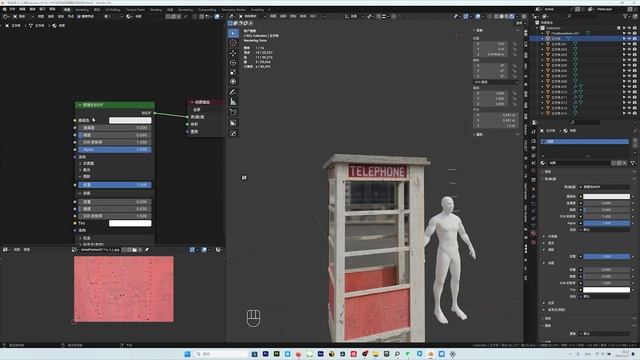
Task: Open the Tool tab in Properties editor
Action: [x=533, y=131]
